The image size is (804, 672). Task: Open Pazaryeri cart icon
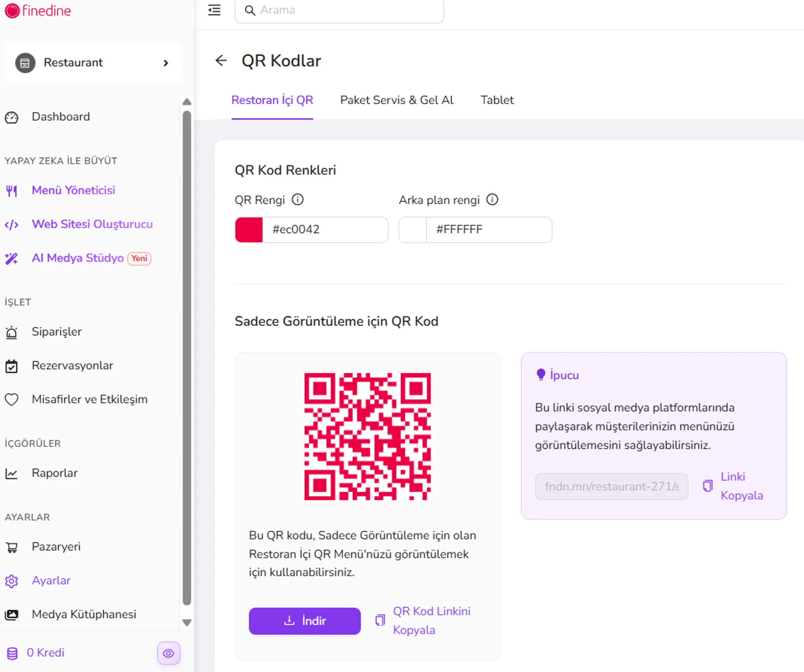12,548
